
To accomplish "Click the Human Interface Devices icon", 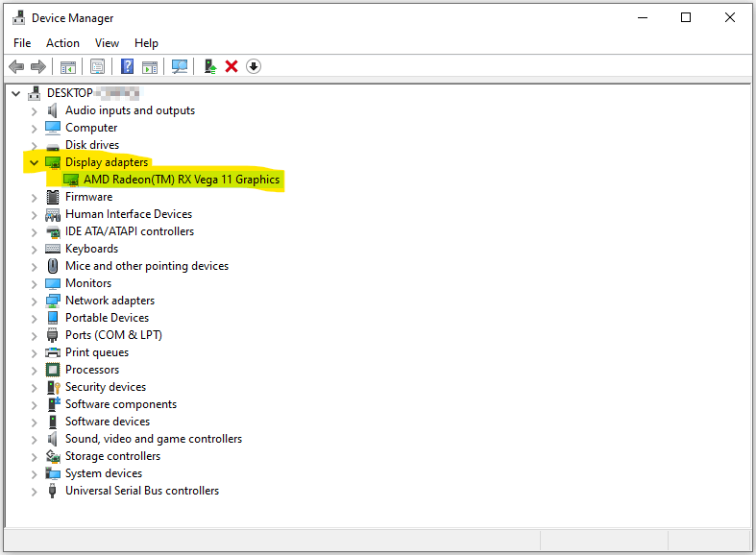I will (x=53, y=214).
